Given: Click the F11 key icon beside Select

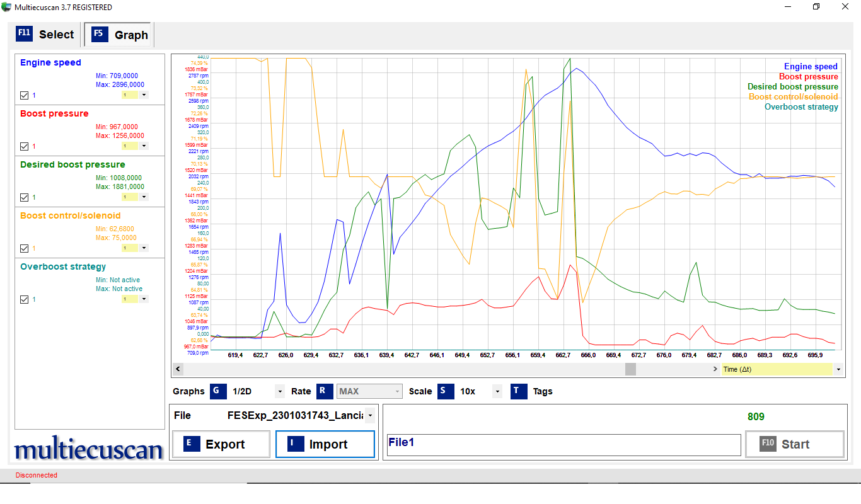Looking at the screenshot, I should point(24,34).
